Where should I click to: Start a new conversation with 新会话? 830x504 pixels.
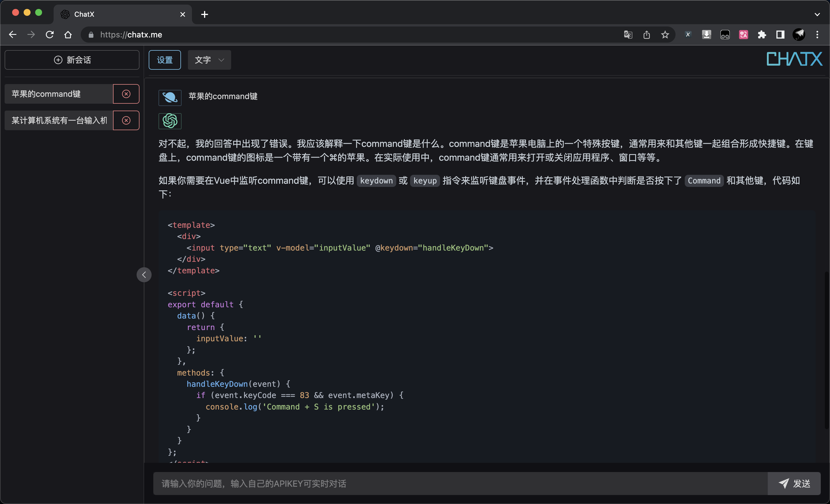click(72, 60)
